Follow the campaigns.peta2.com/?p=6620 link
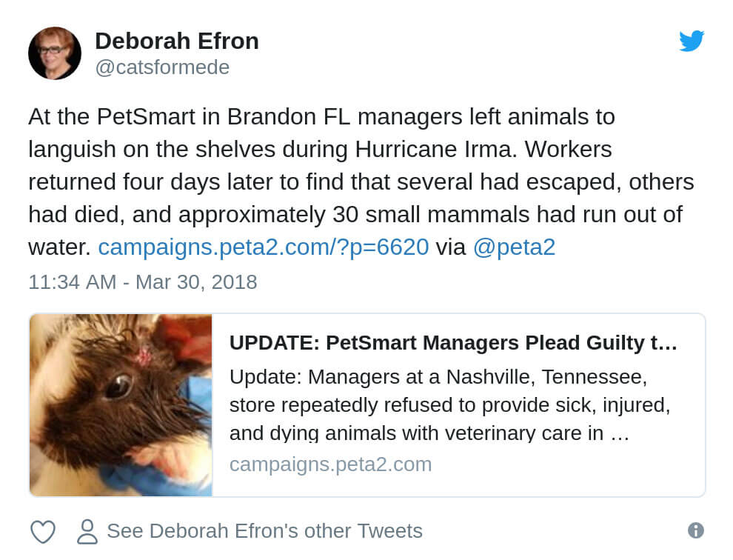The image size is (733, 560). click(263, 247)
